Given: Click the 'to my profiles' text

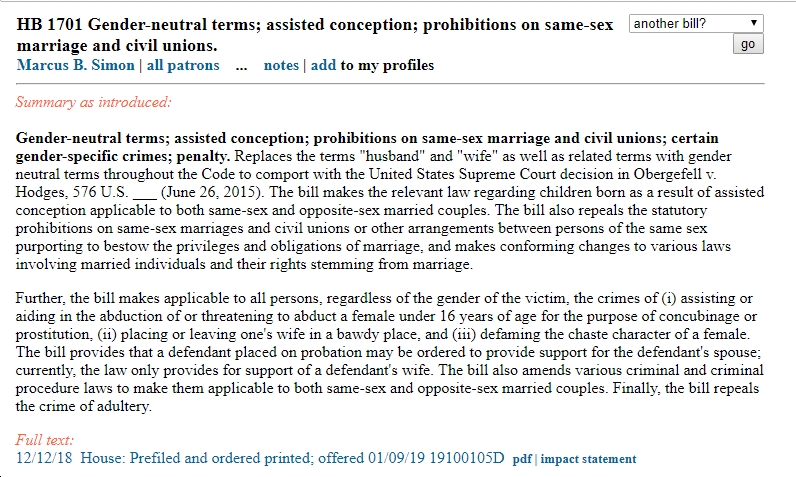Looking at the screenshot, I should click(x=387, y=65).
